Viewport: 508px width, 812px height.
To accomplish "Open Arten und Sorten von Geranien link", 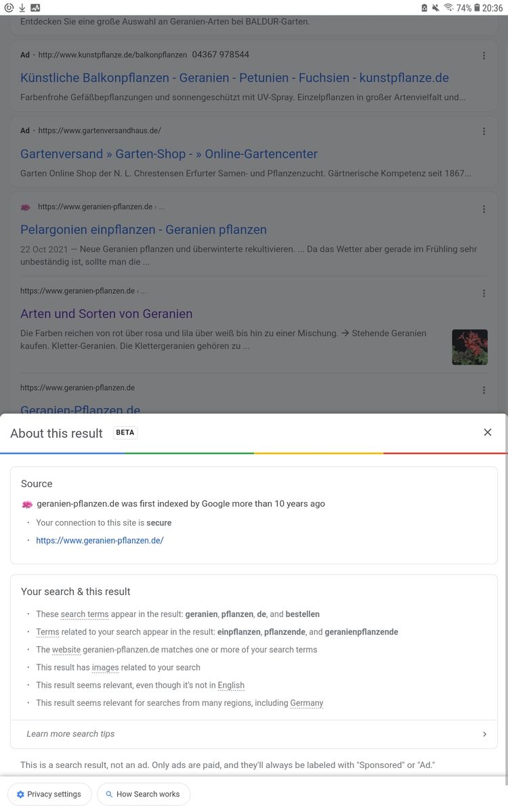I will pos(106,313).
